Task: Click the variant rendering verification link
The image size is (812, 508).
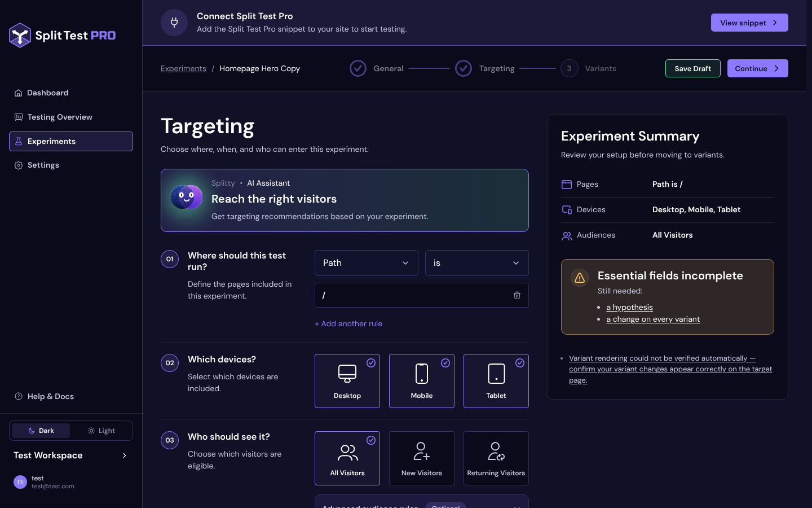Action: click(x=670, y=369)
